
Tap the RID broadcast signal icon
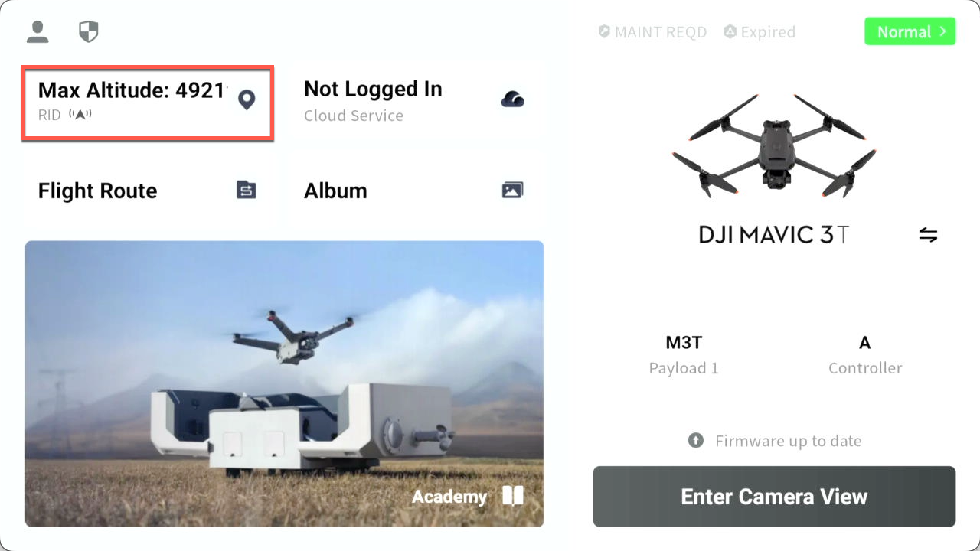coord(80,115)
